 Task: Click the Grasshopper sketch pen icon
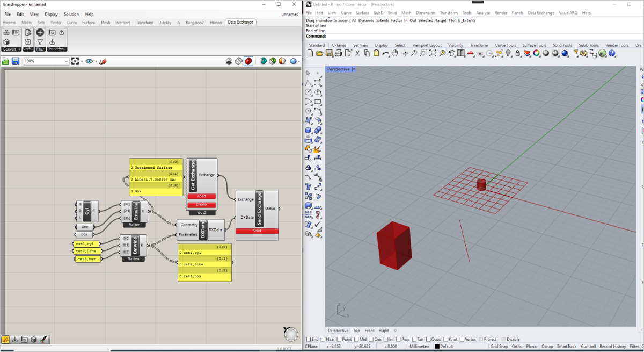click(103, 61)
